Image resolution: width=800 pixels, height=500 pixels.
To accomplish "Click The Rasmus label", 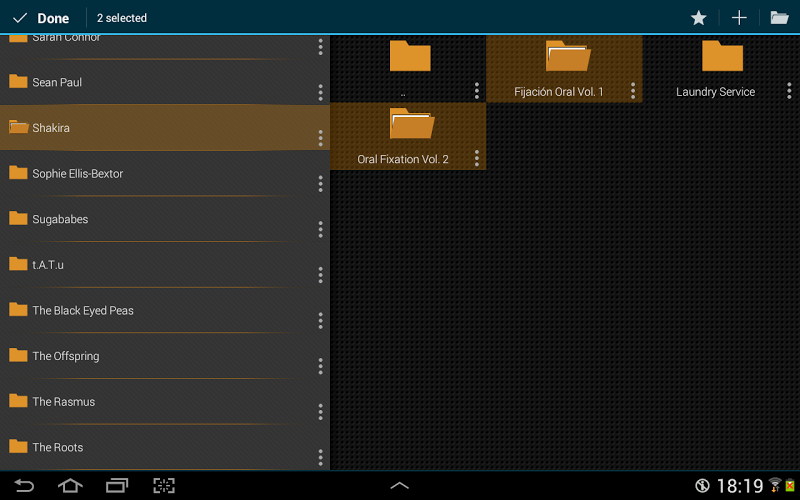I will tap(63, 402).
